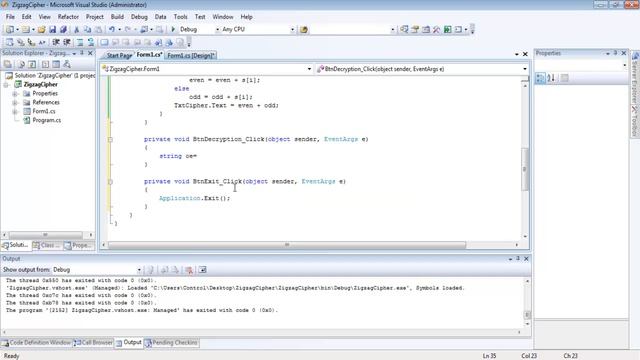Click View Class Diagram icon
The image size is (640, 360).
pos(67,64)
